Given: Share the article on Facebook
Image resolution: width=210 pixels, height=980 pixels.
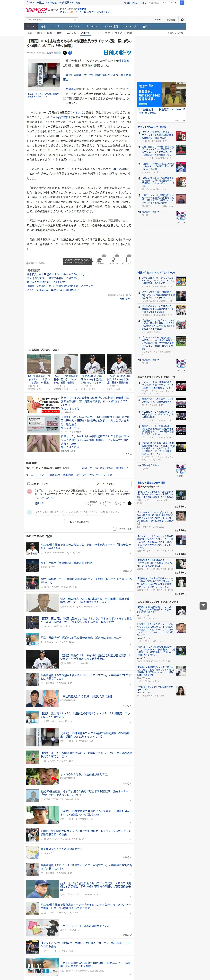Looking at the screenshot, I should coord(70,53).
